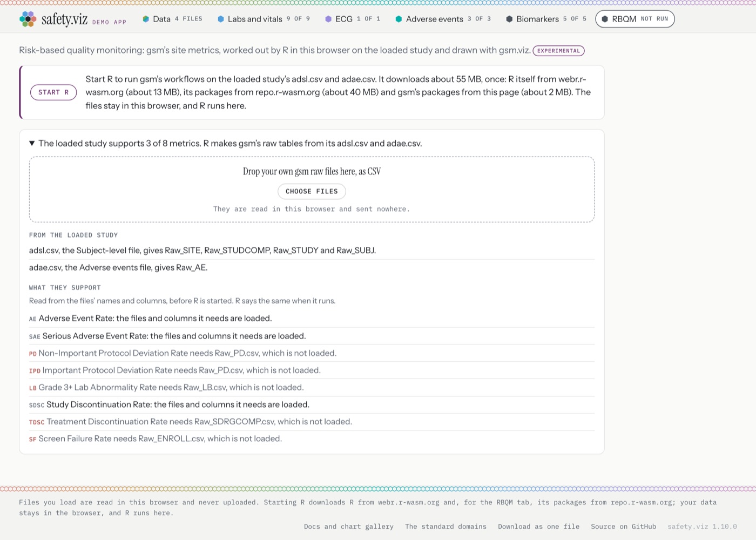Click the CHOOSE FILES button
756x540 pixels.
click(x=312, y=191)
